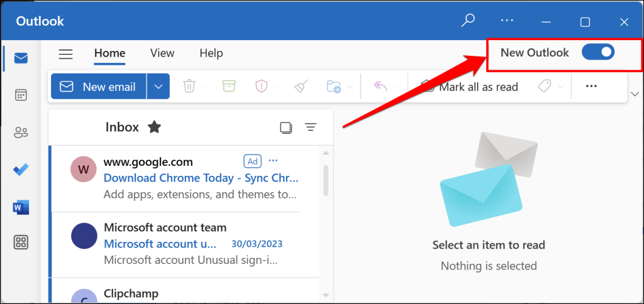Launch Word from the sidebar
This screenshot has height=304, width=644.
(x=21, y=207)
